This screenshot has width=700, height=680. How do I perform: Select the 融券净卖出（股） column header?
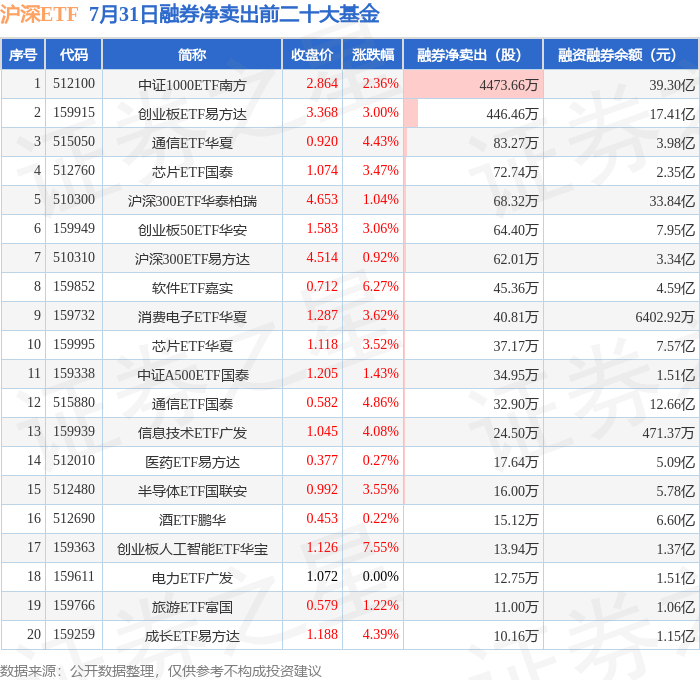(473, 54)
